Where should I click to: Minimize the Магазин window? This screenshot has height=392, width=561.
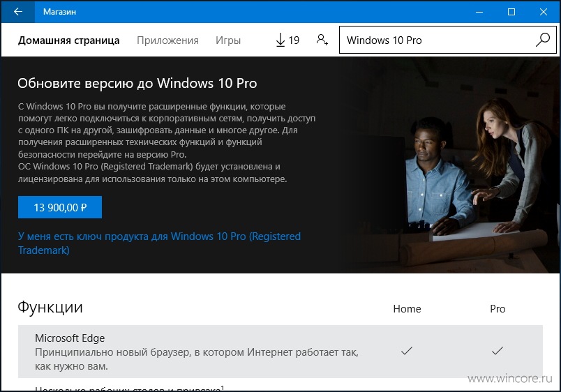(x=479, y=12)
